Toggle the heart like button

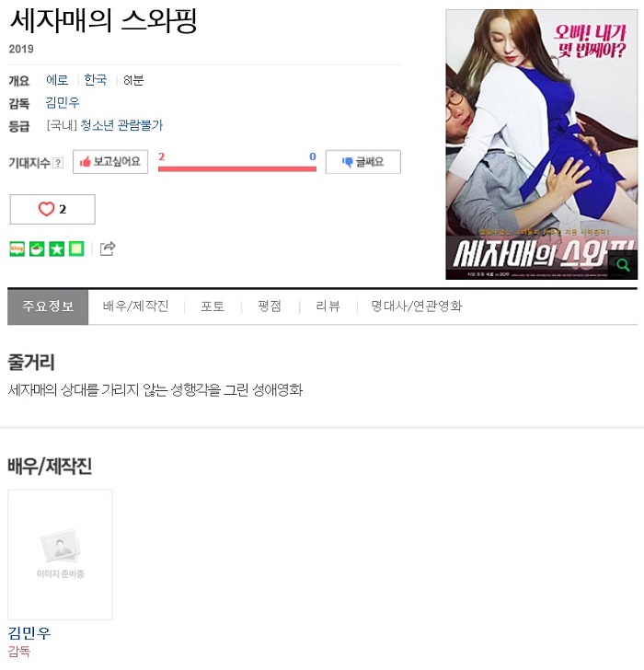pyautogui.click(x=52, y=210)
